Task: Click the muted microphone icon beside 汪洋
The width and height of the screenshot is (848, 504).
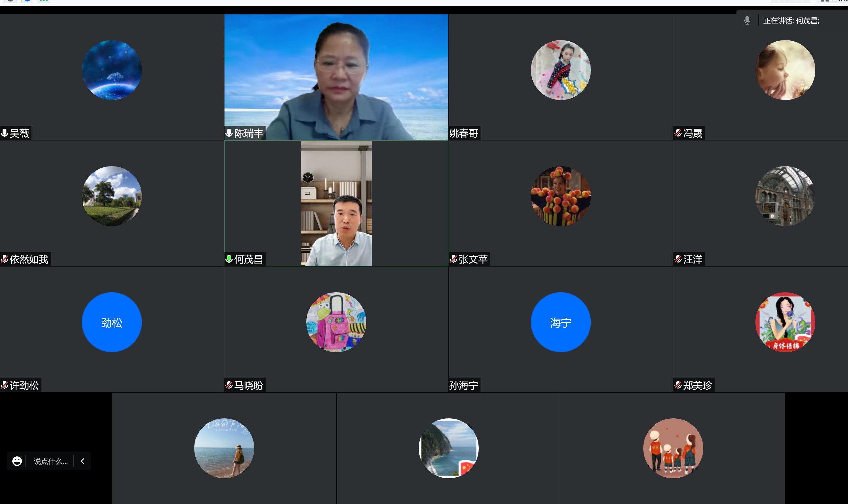Action: (x=678, y=259)
